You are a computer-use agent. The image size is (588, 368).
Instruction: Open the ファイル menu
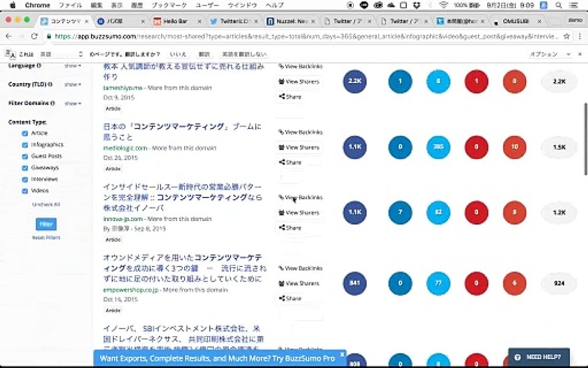(x=70, y=5)
